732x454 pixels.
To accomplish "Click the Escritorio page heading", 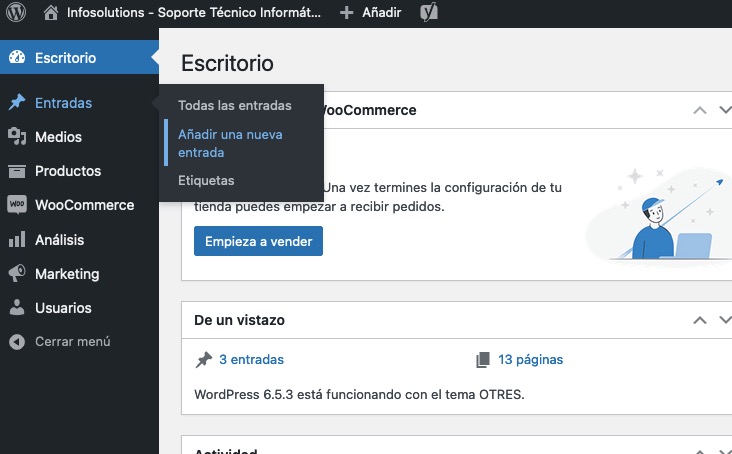I will (227, 63).
